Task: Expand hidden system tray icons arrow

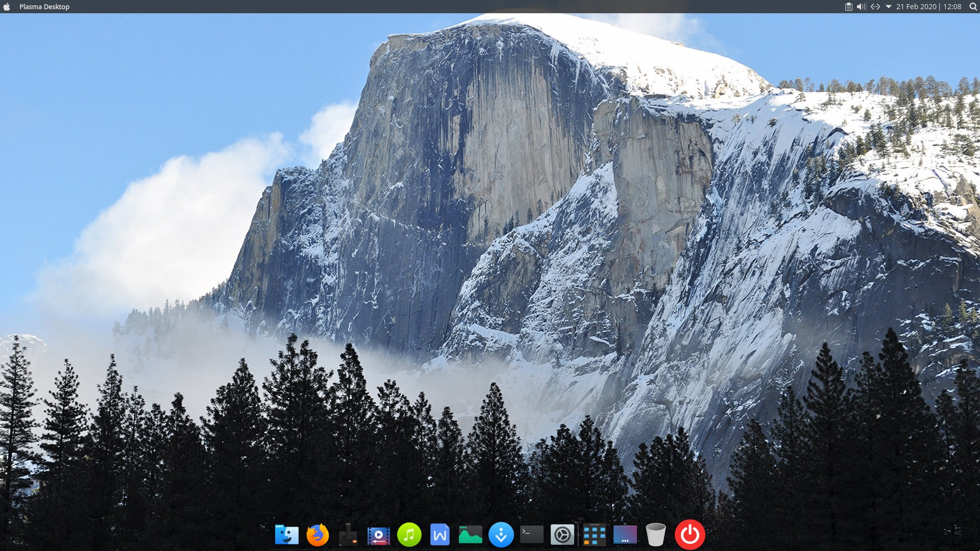Action: [889, 7]
